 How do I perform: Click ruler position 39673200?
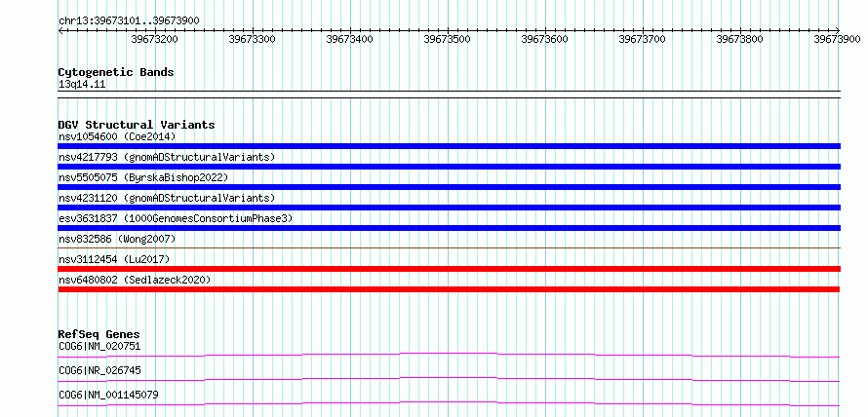coord(154,39)
